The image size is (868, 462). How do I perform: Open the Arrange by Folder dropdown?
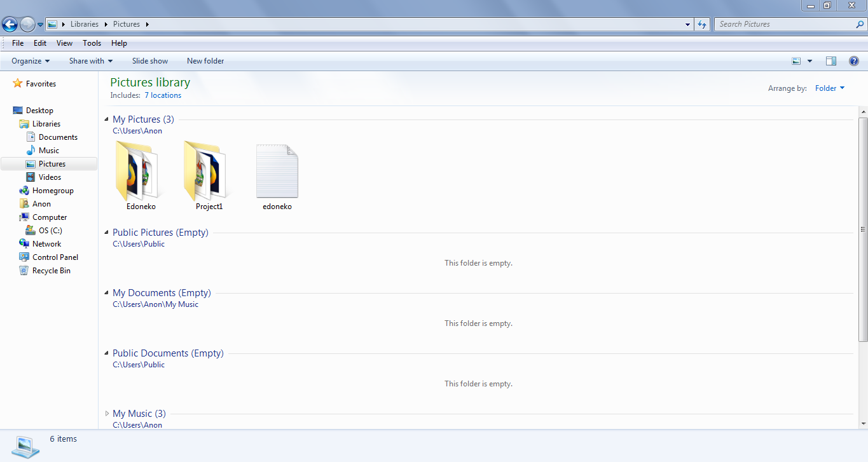click(830, 88)
